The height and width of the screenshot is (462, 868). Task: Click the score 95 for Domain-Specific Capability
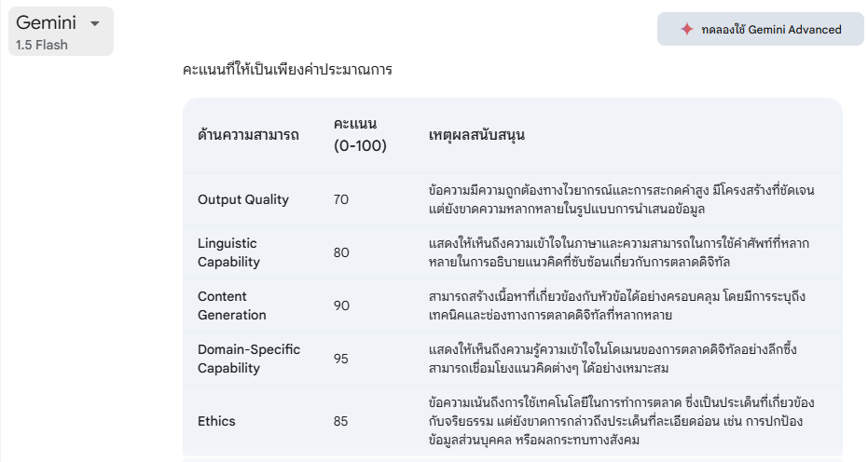point(340,359)
